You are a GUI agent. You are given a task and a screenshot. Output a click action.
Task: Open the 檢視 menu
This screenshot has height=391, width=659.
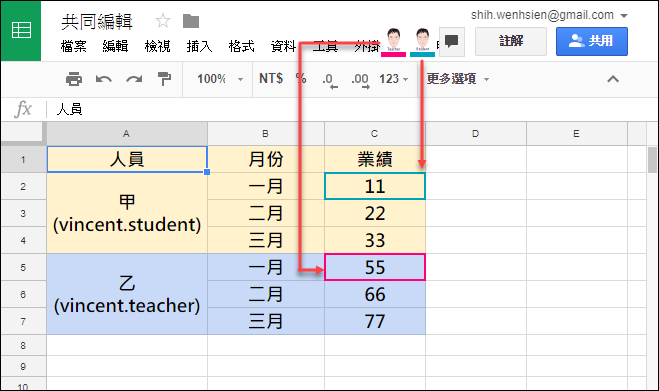pyautogui.click(x=157, y=46)
